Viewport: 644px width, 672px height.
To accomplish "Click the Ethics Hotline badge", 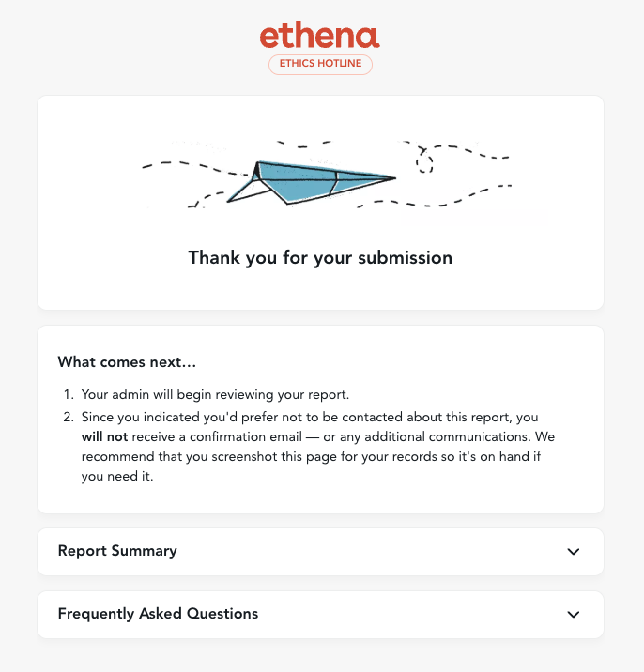I will (x=320, y=65).
